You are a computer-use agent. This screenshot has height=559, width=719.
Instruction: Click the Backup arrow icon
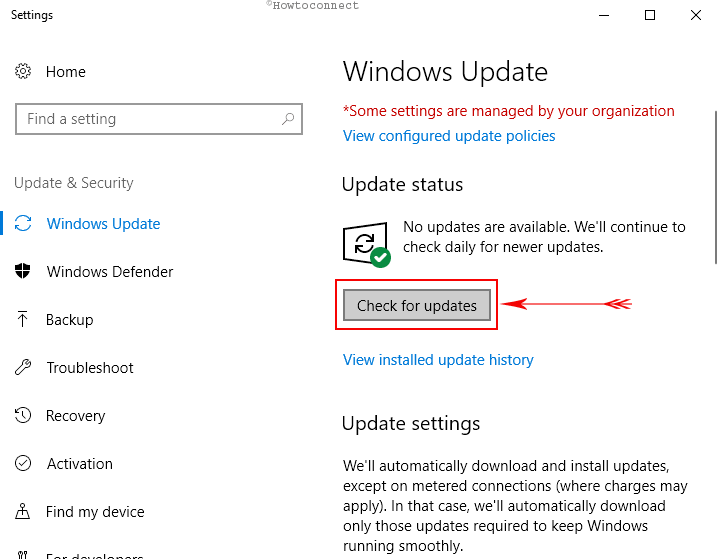[x=22, y=319]
